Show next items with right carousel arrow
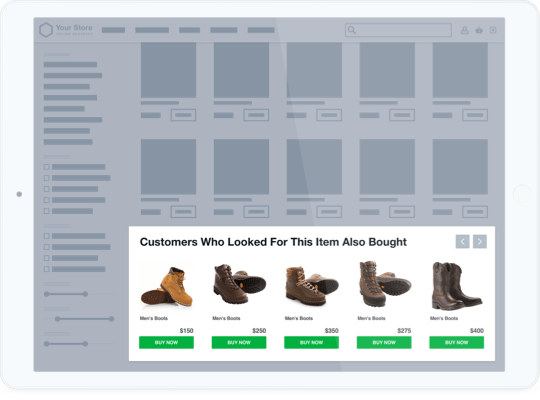 tap(480, 242)
